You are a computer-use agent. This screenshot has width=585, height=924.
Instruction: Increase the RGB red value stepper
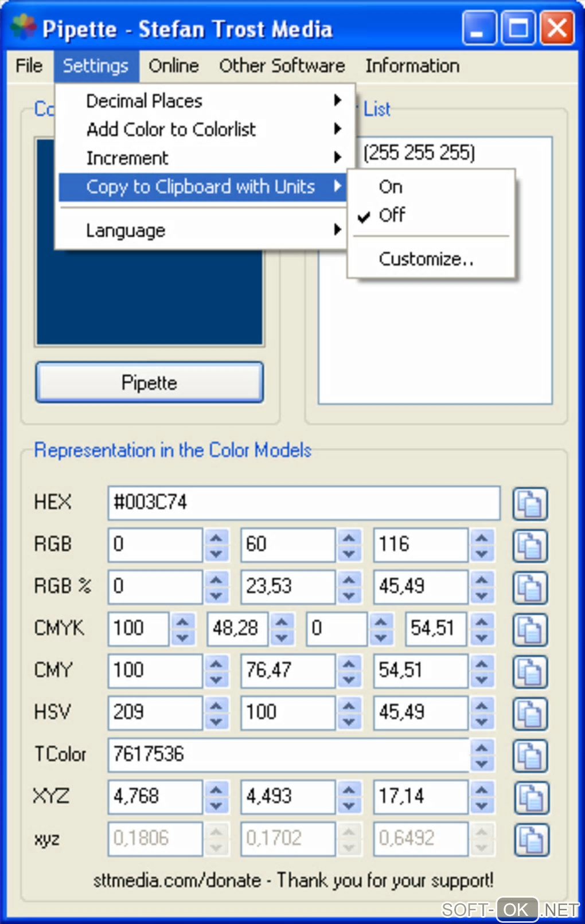coord(216,538)
